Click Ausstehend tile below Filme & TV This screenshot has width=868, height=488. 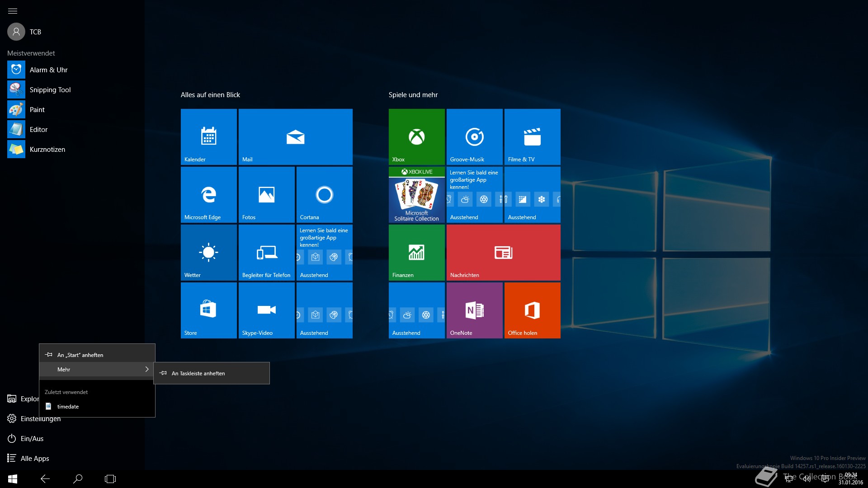tap(533, 195)
